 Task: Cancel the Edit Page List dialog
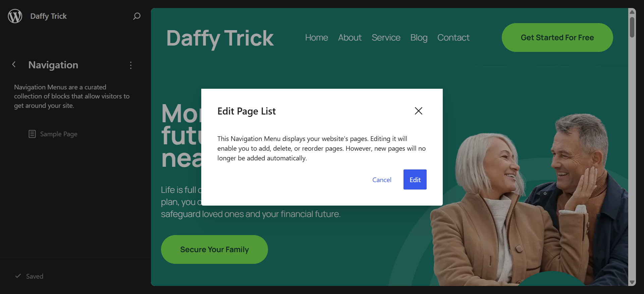coord(382,180)
